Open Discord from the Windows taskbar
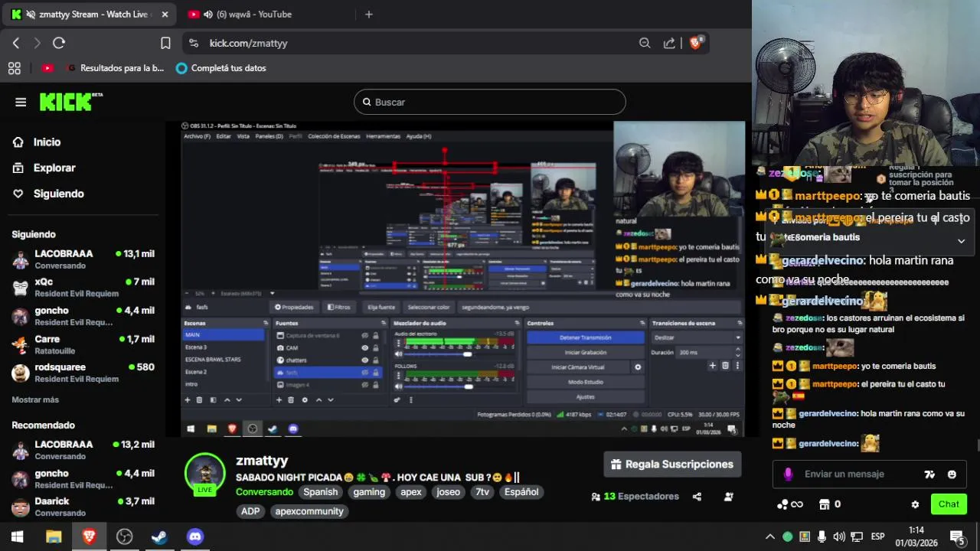The image size is (980, 551). coord(195,536)
